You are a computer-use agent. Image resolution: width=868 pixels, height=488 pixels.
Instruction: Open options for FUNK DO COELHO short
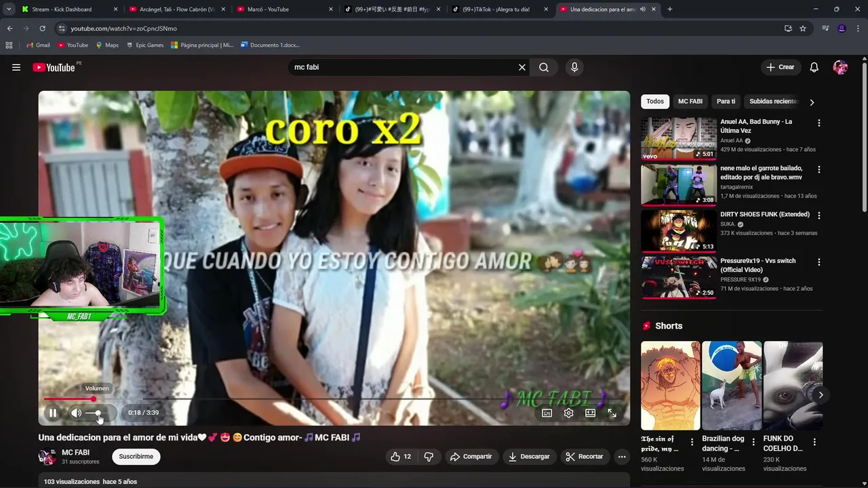coord(814,442)
